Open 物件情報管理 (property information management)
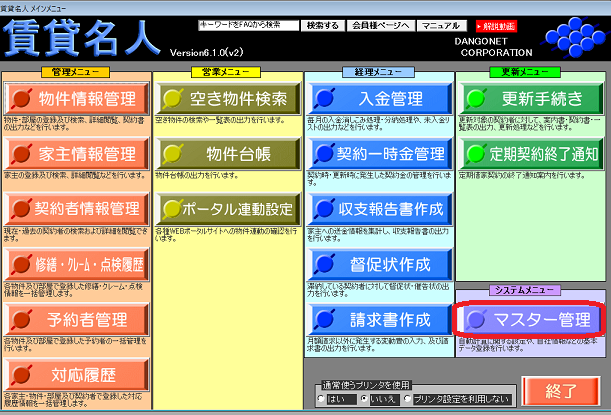611x415 pixels. (x=77, y=100)
